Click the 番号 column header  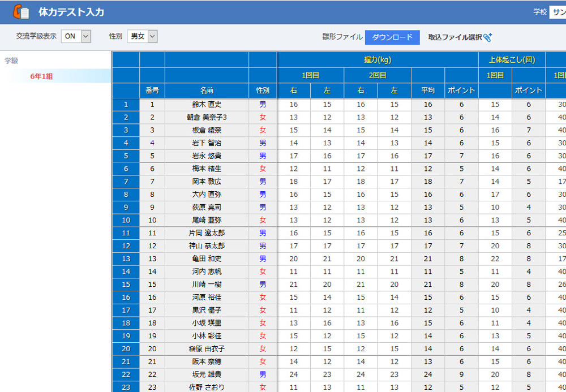[152, 91]
